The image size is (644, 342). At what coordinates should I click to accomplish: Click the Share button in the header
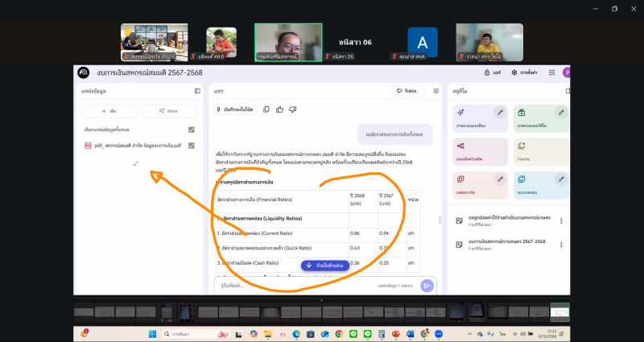(x=495, y=72)
